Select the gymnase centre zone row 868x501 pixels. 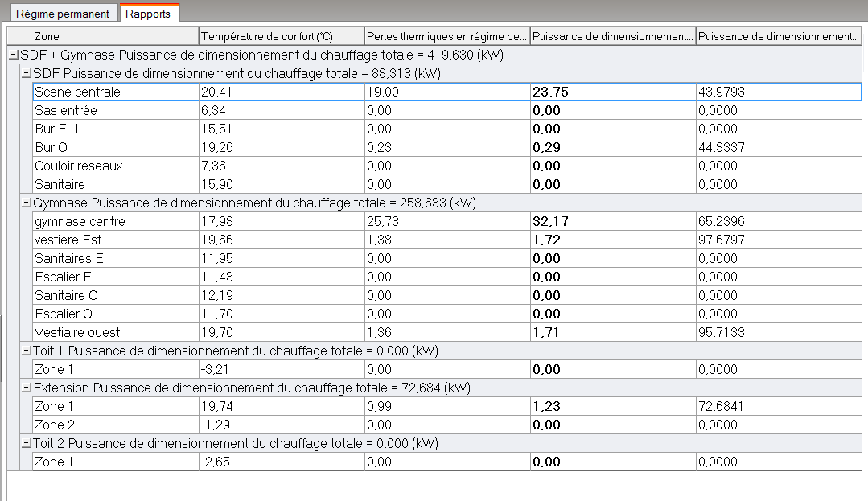coord(80,221)
